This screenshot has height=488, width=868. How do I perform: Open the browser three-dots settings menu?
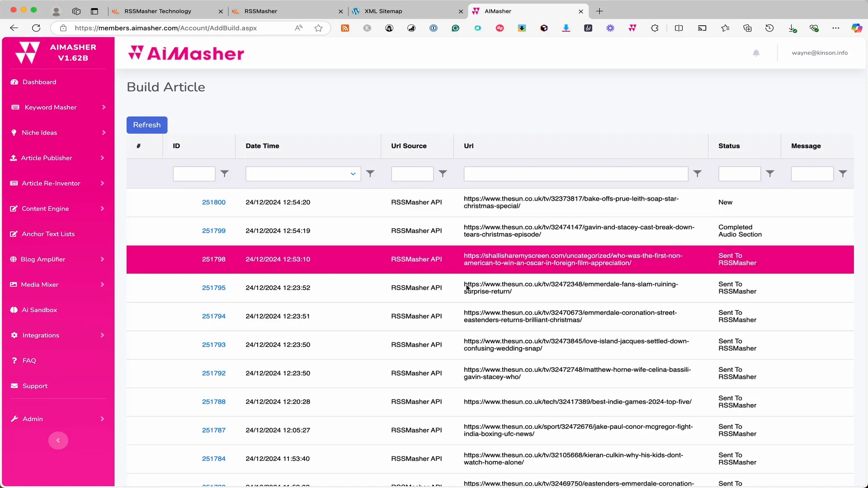pyautogui.click(x=835, y=28)
